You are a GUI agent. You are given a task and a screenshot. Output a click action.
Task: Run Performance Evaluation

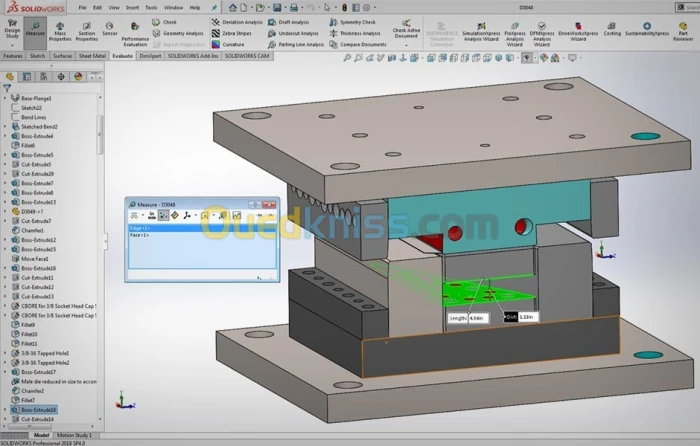135,34
